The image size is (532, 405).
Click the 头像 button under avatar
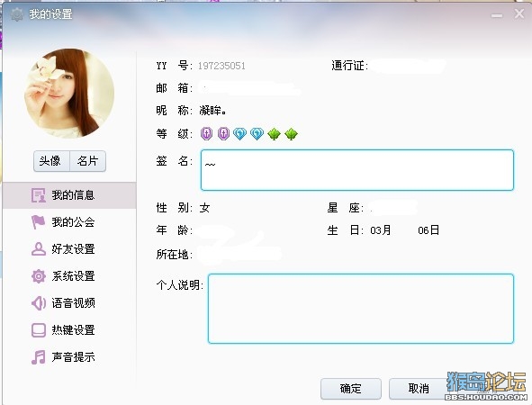pyautogui.click(x=51, y=161)
